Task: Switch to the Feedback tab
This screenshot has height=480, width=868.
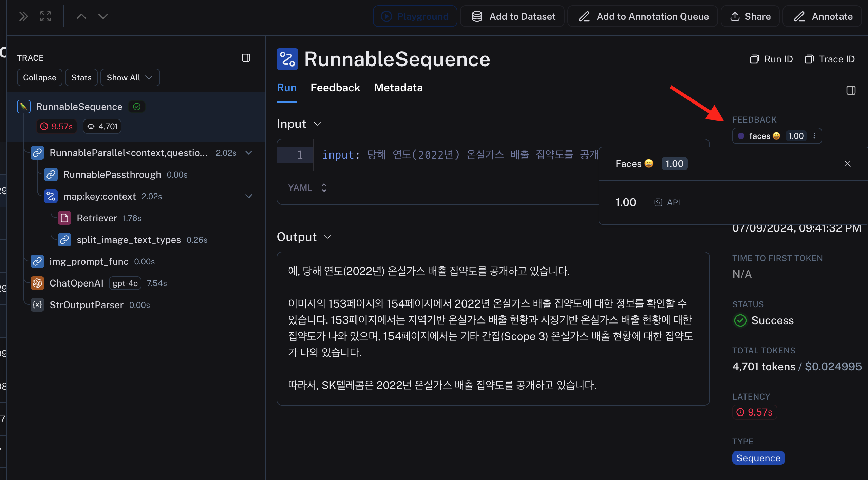Action: pos(335,88)
